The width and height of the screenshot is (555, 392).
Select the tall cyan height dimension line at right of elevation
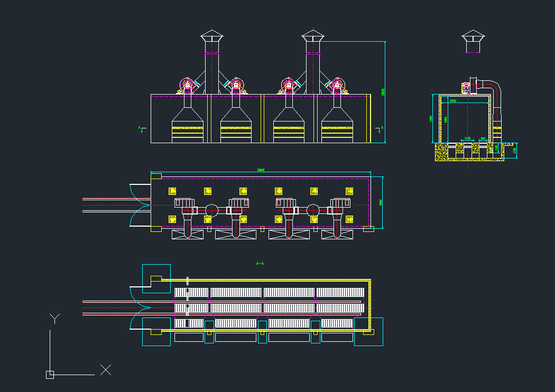click(385, 92)
